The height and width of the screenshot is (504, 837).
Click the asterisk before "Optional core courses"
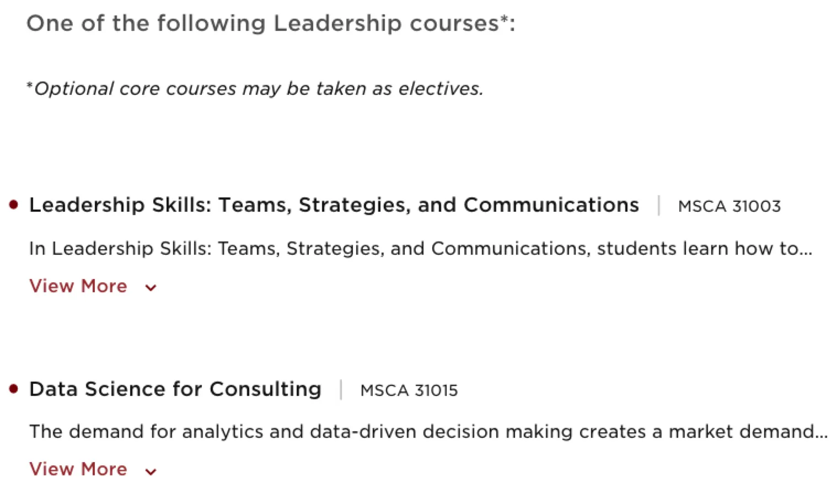click(30, 85)
